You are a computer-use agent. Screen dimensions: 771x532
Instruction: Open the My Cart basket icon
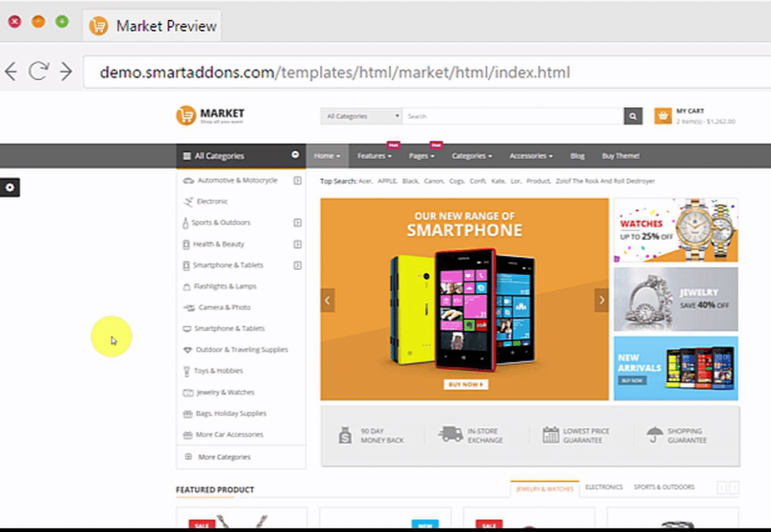pyautogui.click(x=663, y=116)
